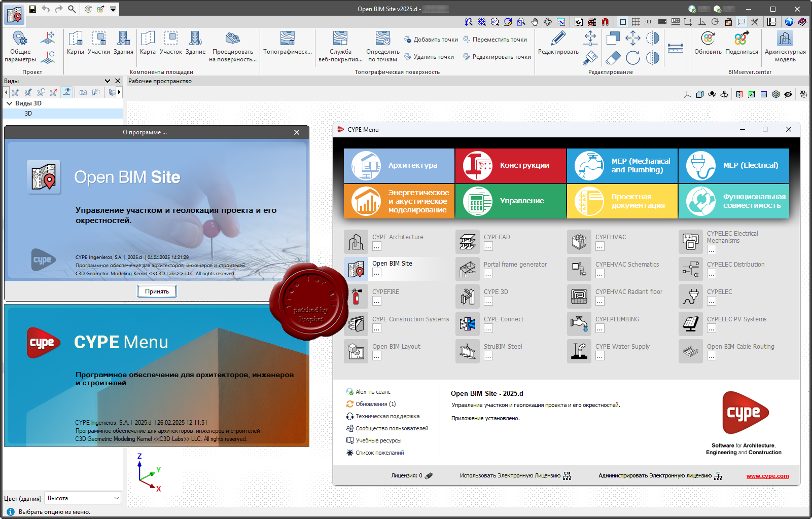Launch CYPEFIRE extinguisher icon
The width and height of the screenshot is (812, 519).
(356, 296)
